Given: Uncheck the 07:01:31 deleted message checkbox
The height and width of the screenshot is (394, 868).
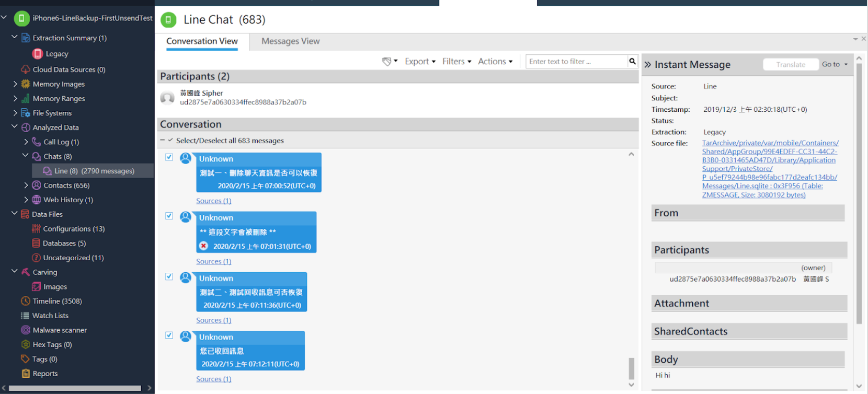Looking at the screenshot, I should click(169, 216).
